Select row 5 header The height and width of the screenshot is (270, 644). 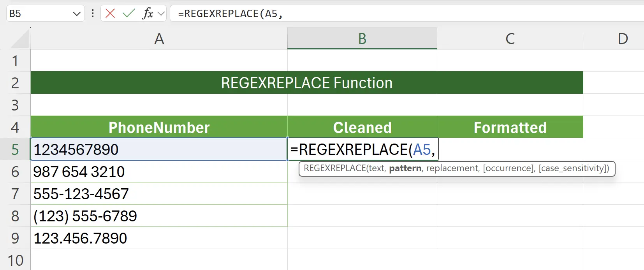pyautogui.click(x=15, y=149)
